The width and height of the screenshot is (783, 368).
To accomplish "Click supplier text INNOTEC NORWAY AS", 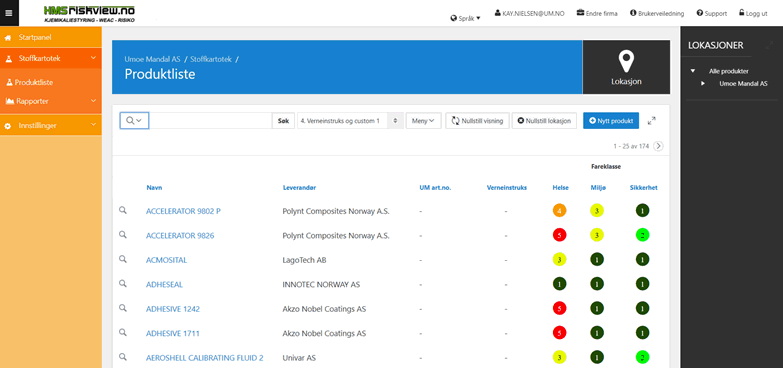I will pyautogui.click(x=321, y=285).
